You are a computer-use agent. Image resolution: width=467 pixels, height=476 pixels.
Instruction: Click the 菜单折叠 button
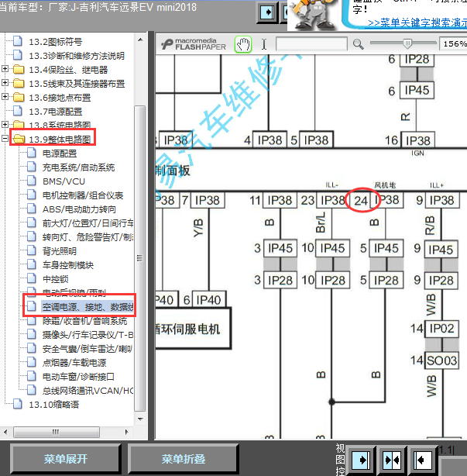184,459
